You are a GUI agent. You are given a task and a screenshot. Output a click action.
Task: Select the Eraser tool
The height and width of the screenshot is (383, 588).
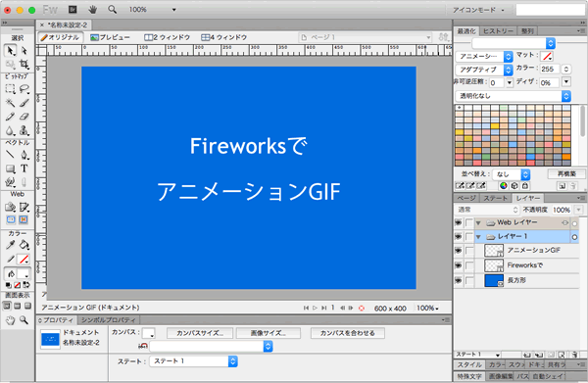tap(24, 117)
